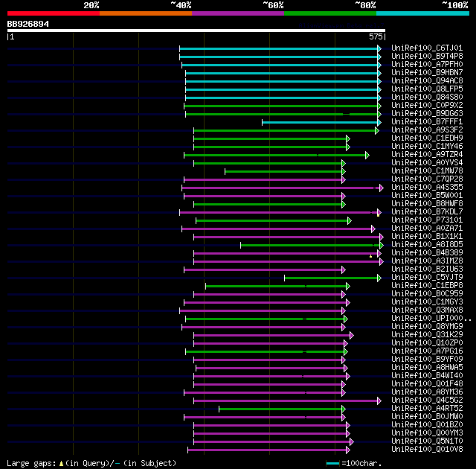Click the UniRef100_Q94AC8 label
Screen dimensions: 476x469
[x=427, y=81]
